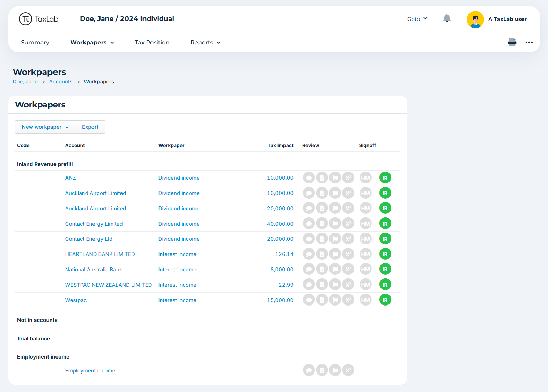Go to the Tax Position tab
548x392 pixels.
pos(152,42)
